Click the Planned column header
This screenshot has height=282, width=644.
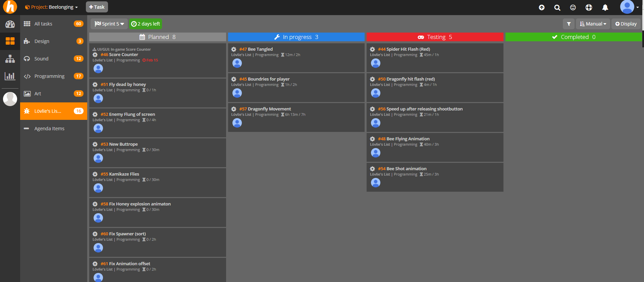pyautogui.click(x=158, y=37)
